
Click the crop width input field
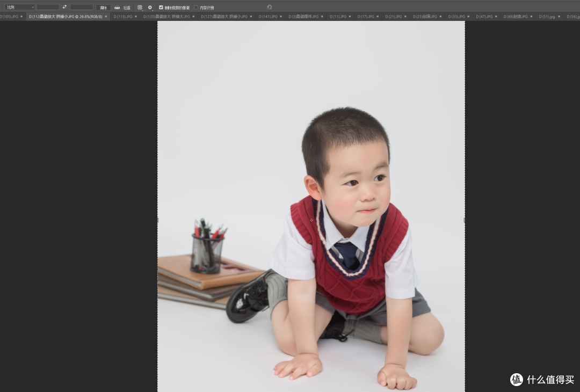pyautogui.click(x=48, y=7)
